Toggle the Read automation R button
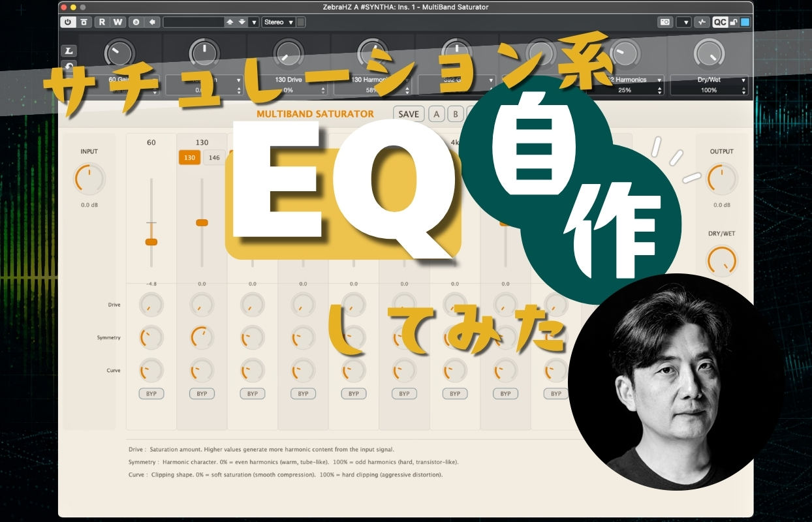 point(102,22)
